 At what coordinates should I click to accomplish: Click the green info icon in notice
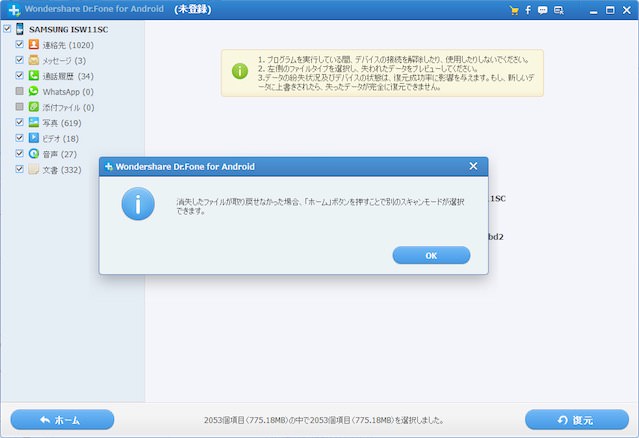click(240, 71)
